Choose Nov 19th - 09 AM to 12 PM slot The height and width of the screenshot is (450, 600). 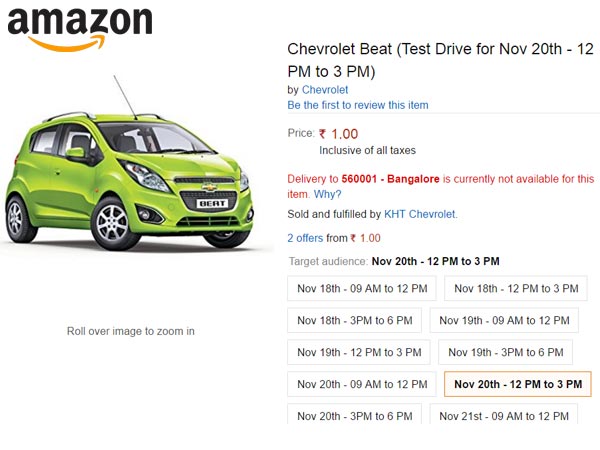tap(504, 320)
